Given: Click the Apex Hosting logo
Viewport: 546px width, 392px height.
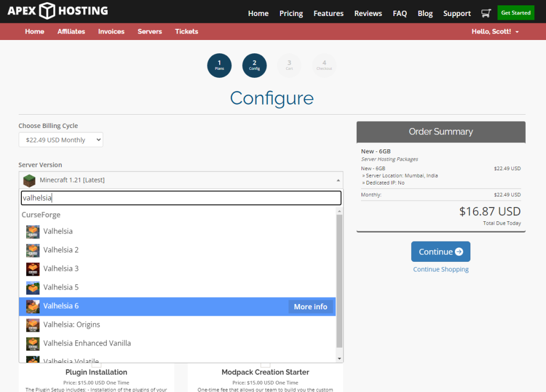Looking at the screenshot, I should (x=57, y=11).
